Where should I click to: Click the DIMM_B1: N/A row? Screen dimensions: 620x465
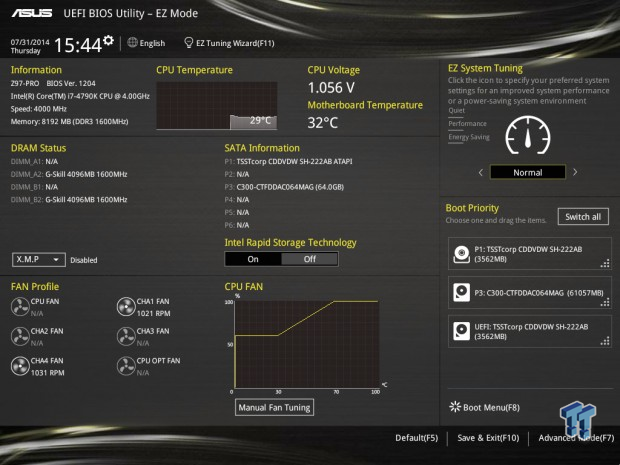click(x=34, y=187)
